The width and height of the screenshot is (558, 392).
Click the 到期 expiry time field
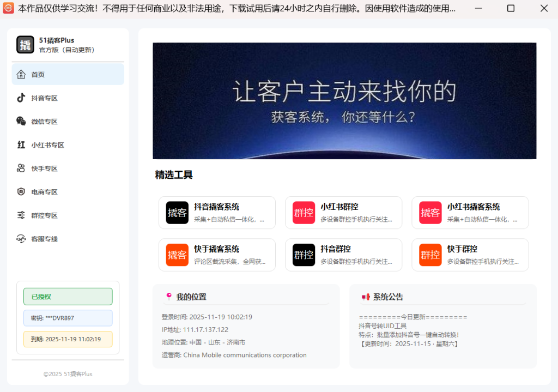[x=68, y=339]
